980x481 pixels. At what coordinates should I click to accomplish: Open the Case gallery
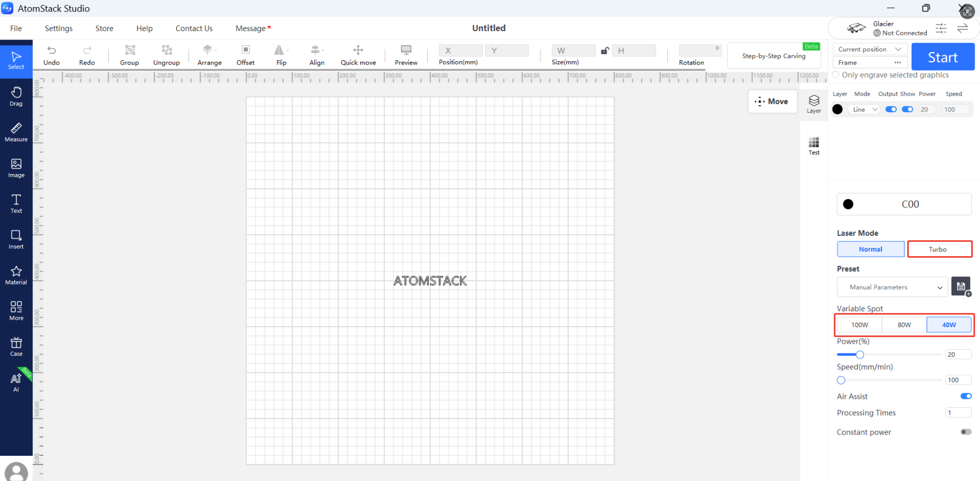coord(16,346)
